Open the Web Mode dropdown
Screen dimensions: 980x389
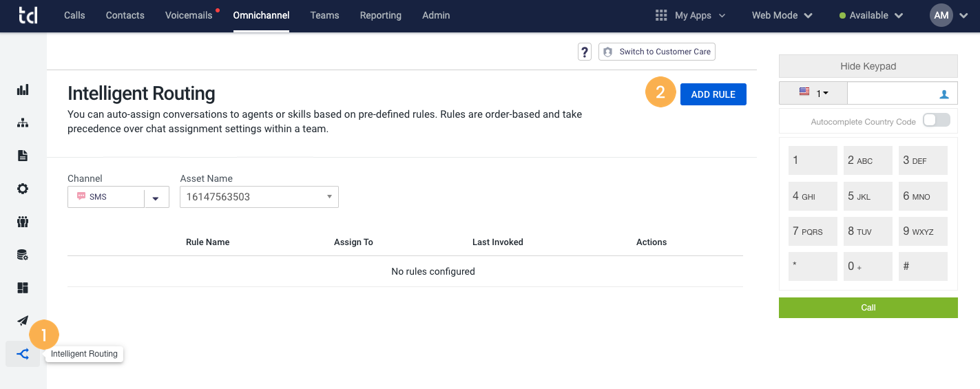click(782, 15)
